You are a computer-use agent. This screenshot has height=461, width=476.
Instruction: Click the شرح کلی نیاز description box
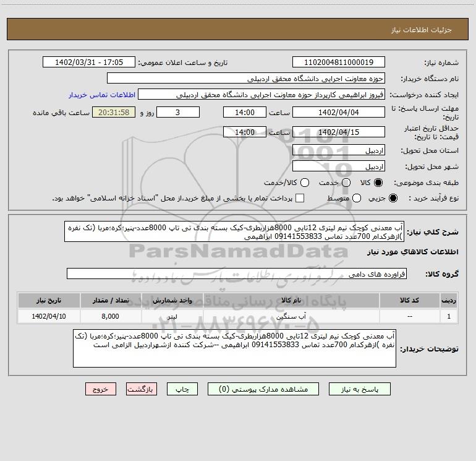(x=234, y=232)
